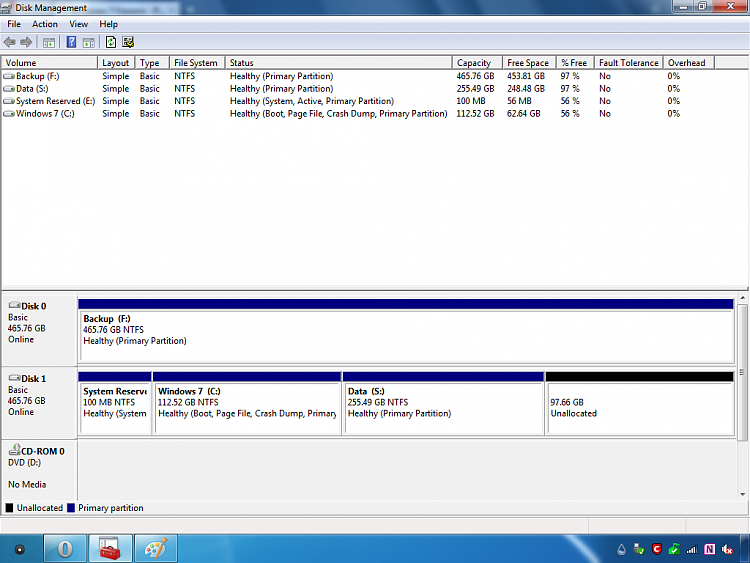Select Data (S:) partition block on Disk 1
This screenshot has width=750, height=563.
[x=444, y=403]
